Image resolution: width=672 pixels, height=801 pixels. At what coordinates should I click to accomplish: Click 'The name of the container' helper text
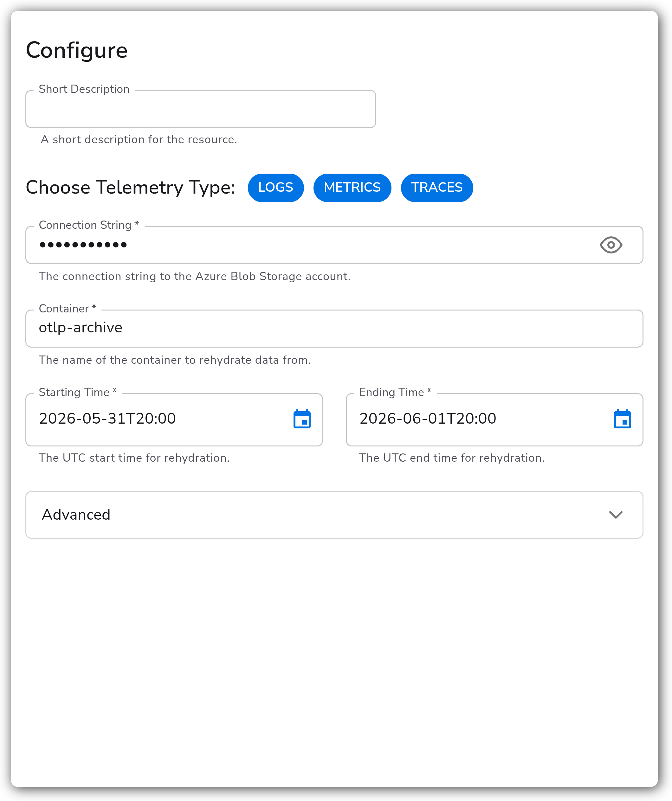(175, 360)
